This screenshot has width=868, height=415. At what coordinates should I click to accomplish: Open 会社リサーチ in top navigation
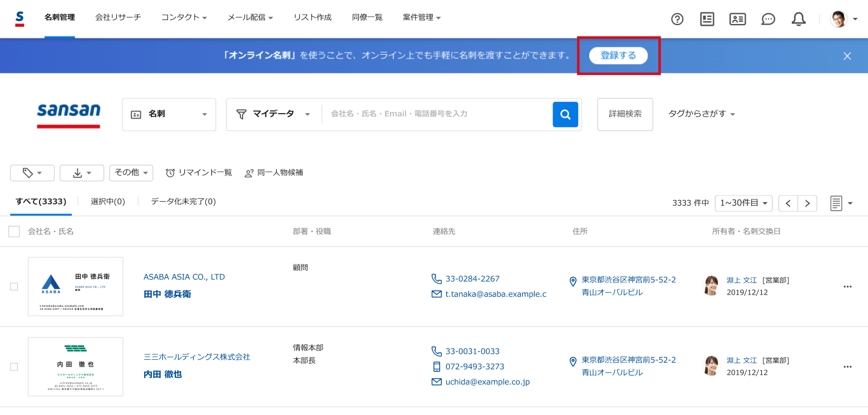(118, 18)
